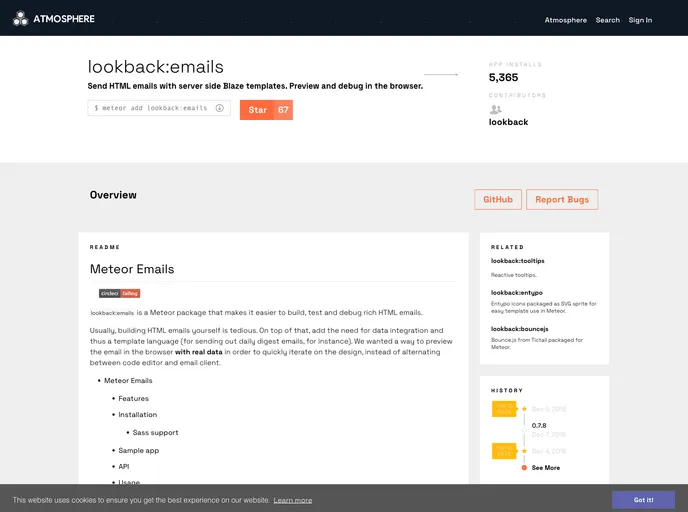Click the contributors people icon
The height and width of the screenshot is (512, 688).
(x=495, y=109)
